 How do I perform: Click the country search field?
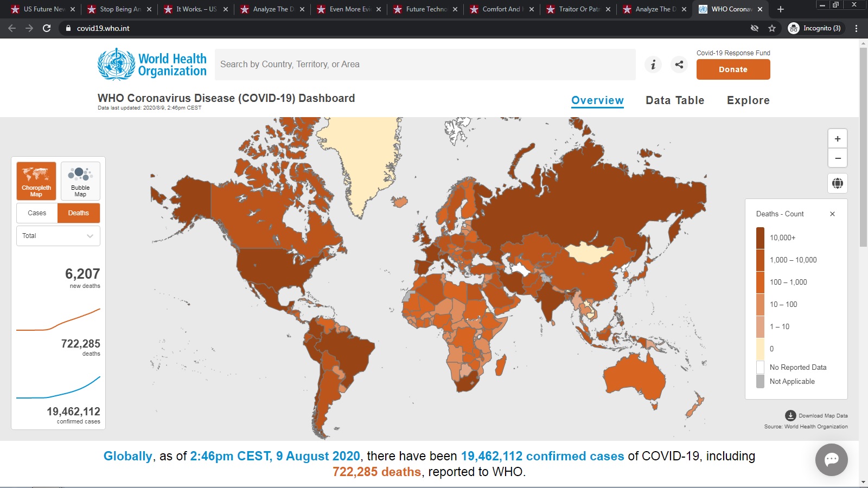[425, 65]
